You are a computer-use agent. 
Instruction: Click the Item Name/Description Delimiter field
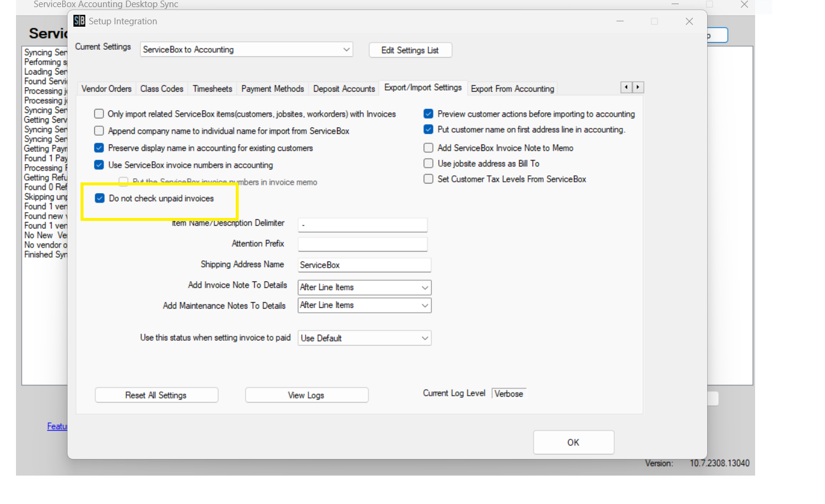pos(362,225)
